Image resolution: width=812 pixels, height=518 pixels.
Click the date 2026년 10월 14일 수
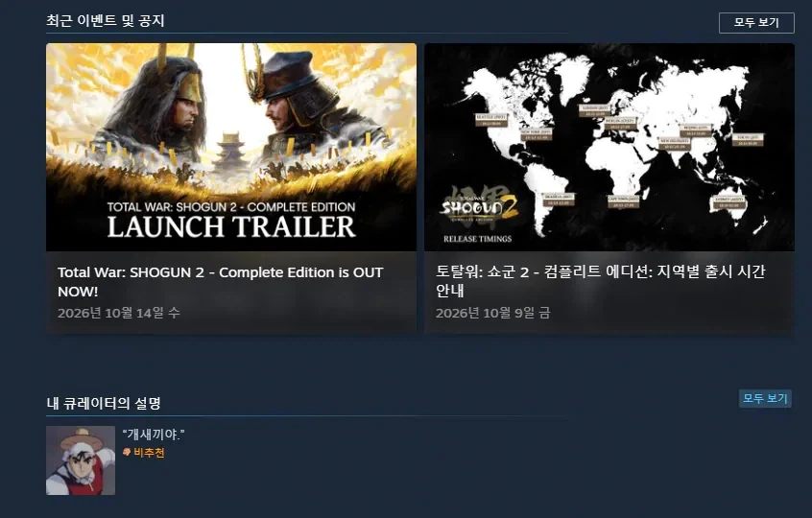(x=119, y=313)
